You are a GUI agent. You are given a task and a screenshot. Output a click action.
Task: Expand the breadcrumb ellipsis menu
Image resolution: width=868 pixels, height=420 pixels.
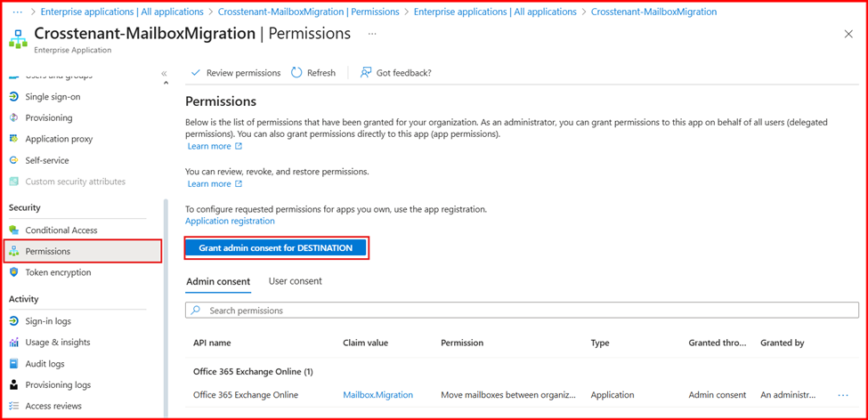pos(18,12)
